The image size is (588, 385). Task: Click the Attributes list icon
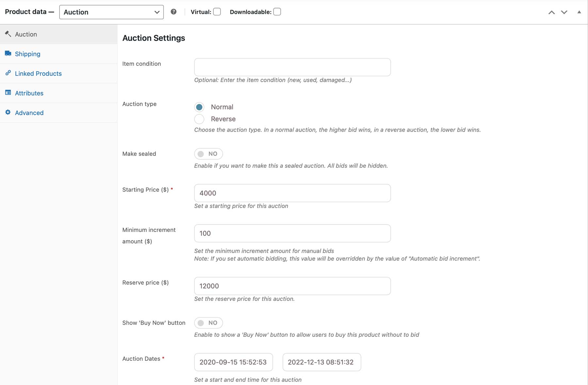(8, 93)
